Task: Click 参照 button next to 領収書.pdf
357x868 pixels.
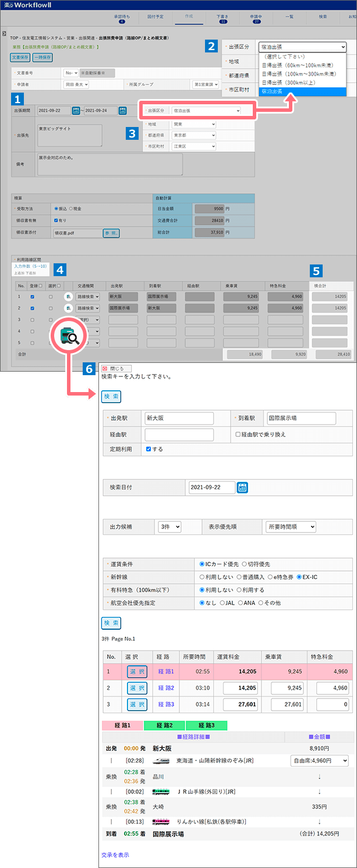Action: [111, 233]
